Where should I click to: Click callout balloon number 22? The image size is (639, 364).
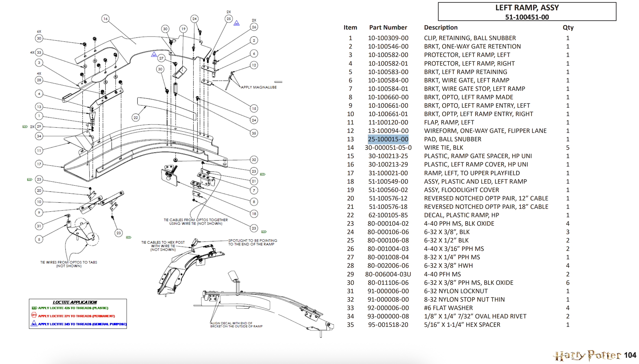pos(136,117)
